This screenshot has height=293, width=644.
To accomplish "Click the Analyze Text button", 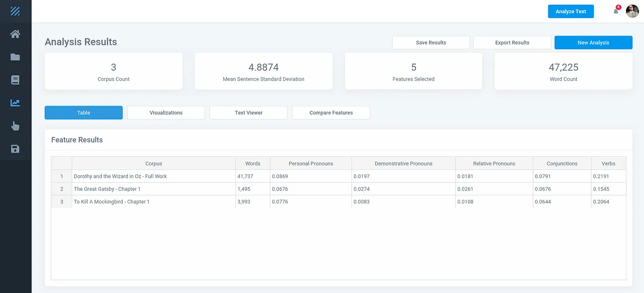I will (570, 11).
